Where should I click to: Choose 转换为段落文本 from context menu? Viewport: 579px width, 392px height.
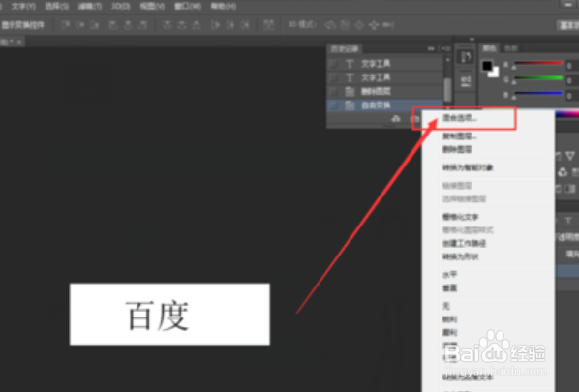[x=488, y=377]
